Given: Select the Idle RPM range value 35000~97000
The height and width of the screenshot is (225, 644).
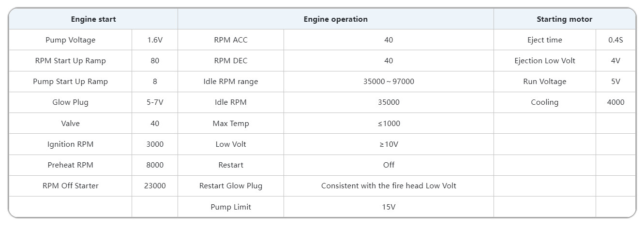Looking at the screenshot, I should pos(389,82).
